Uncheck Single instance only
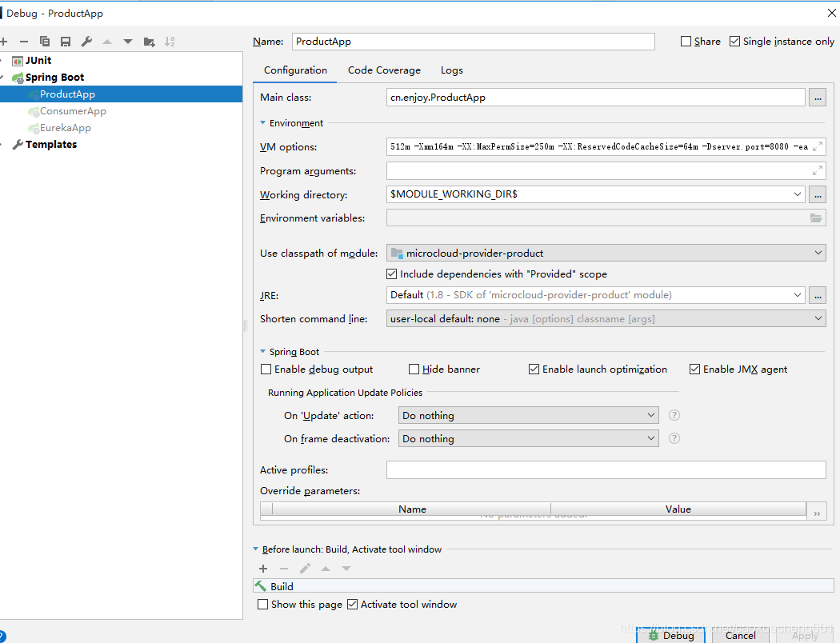 [x=734, y=41]
